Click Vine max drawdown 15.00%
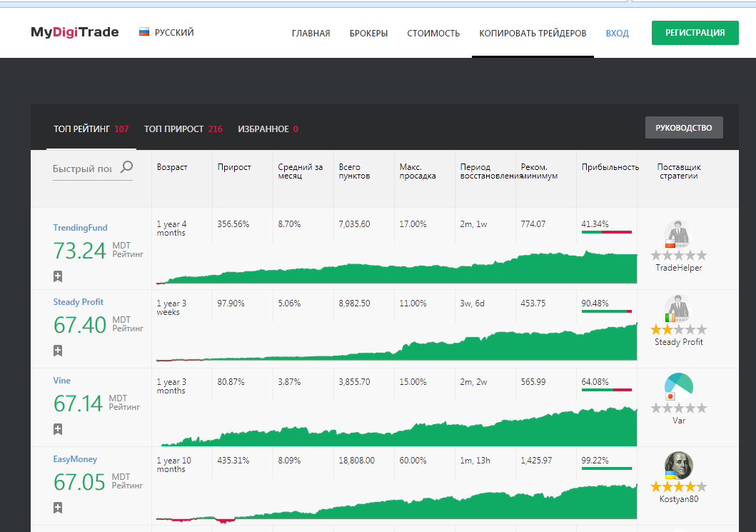756x532 pixels. [413, 381]
